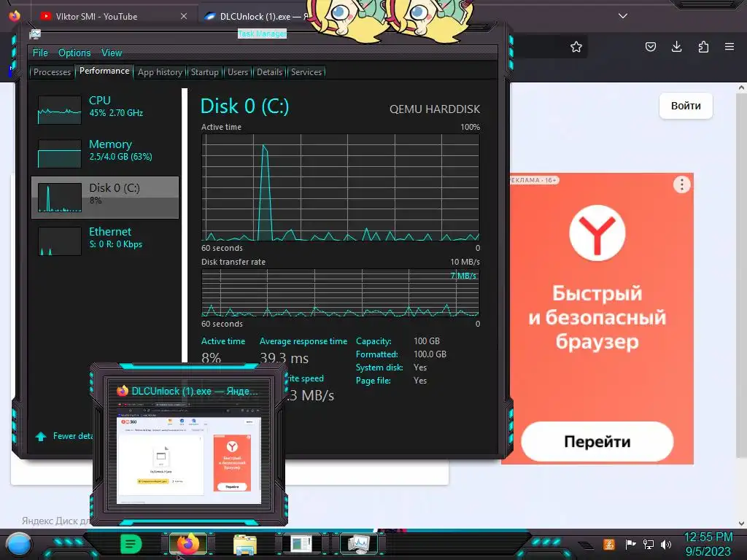The image size is (747, 560).
Task: Open the Options menu in Task Manager
Action: [x=74, y=52]
